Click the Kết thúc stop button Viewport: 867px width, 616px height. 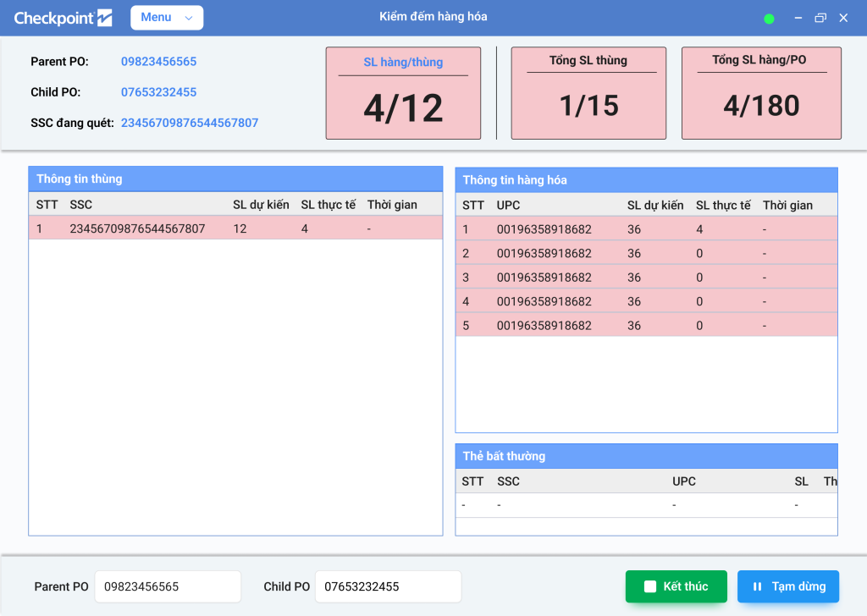tap(676, 586)
